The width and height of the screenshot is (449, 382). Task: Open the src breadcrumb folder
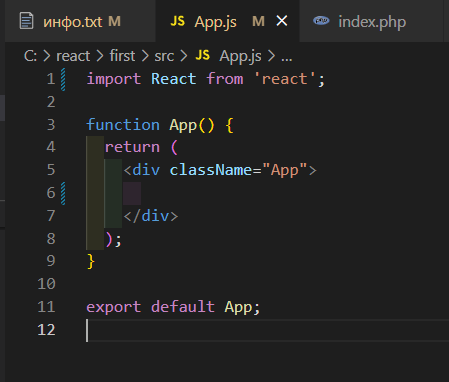point(164,56)
